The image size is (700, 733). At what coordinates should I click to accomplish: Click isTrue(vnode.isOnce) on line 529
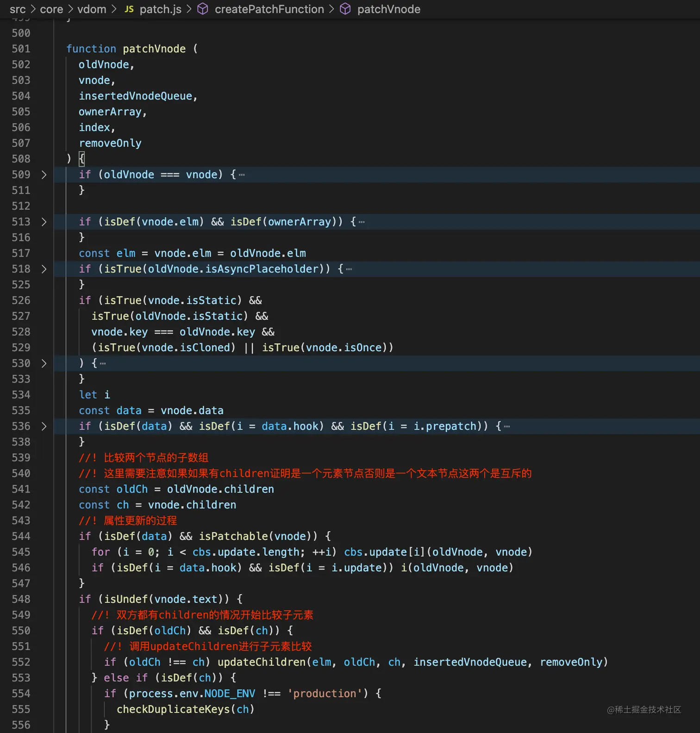click(x=325, y=348)
